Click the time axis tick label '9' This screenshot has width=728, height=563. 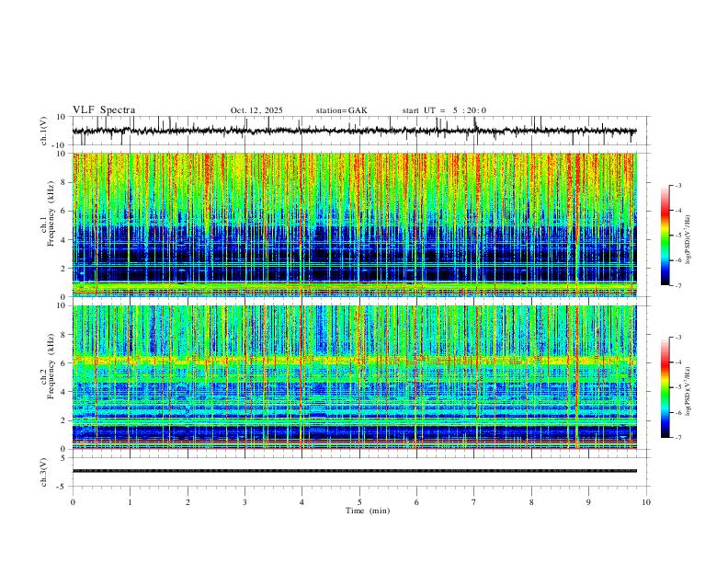(x=588, y=502)
